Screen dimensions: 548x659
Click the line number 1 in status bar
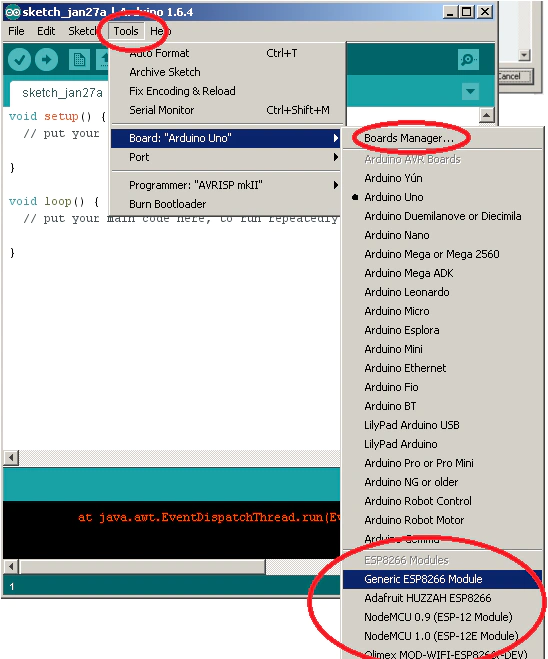click(x=12, y=586)
